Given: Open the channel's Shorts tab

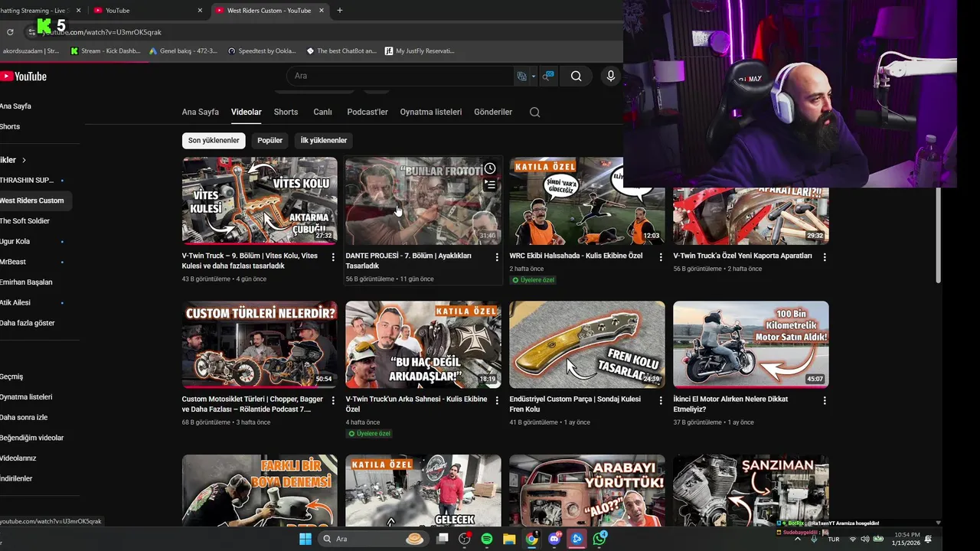Looking at the screenshot, I should point(286,112).
